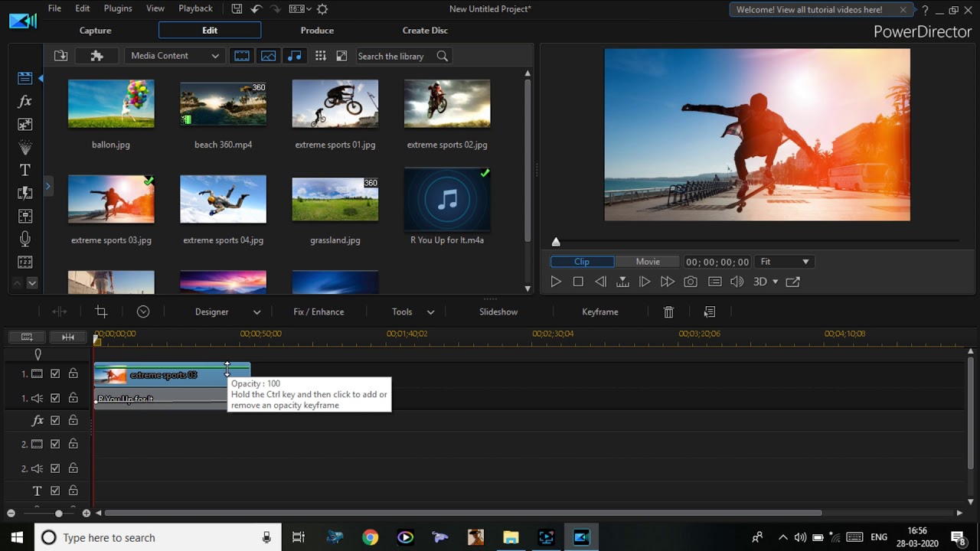
Task: Open the 3D mode dropdown arrow
Action: click(775, 282)
